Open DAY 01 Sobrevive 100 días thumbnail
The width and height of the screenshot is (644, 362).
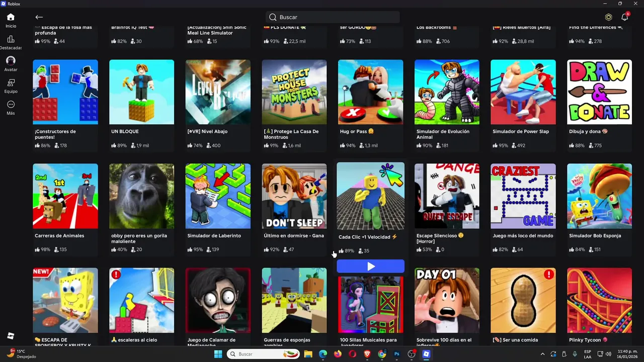tap(447, 300)
